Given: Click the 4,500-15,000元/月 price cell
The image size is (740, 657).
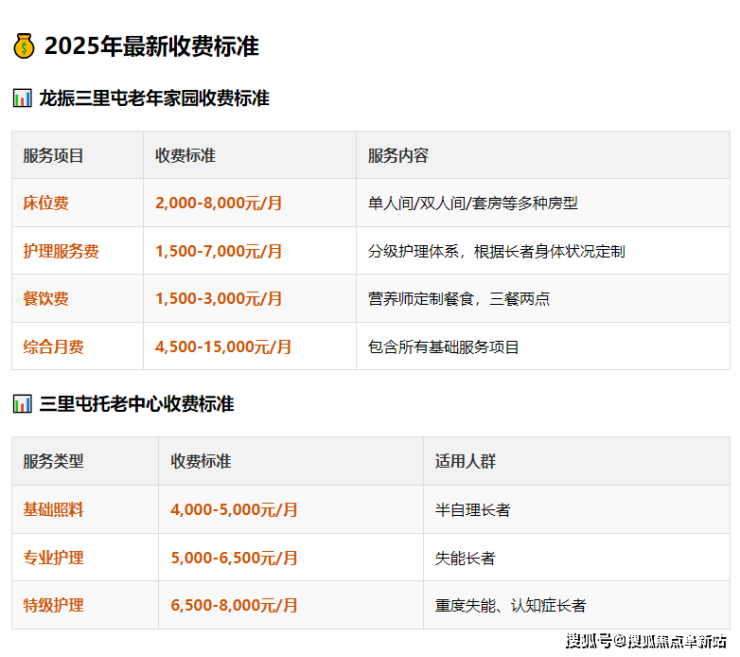Looking at the screenshot, I should pos(223,347).
